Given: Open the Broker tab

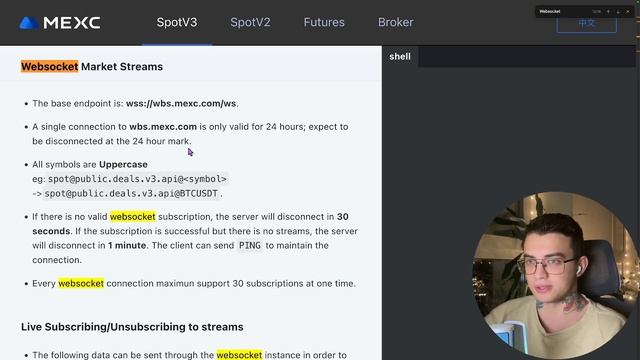Looking at the screenshot, I should 396,22.
